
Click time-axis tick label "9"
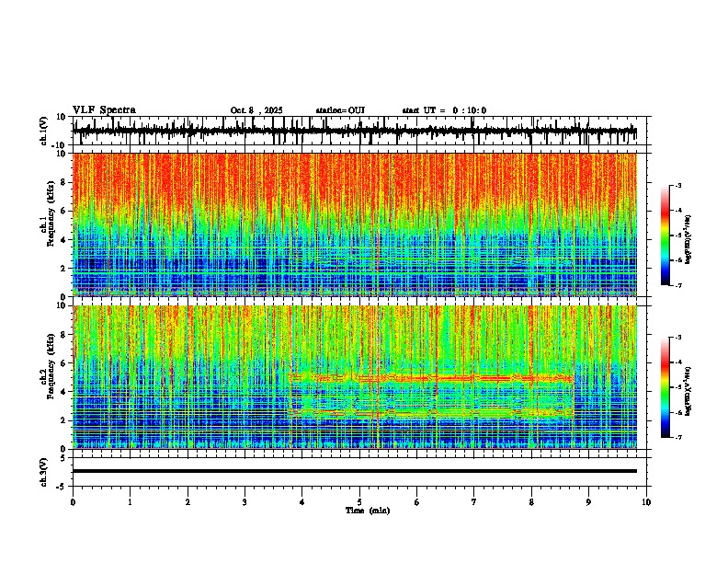pyautogui.click(x=588, y=502)
